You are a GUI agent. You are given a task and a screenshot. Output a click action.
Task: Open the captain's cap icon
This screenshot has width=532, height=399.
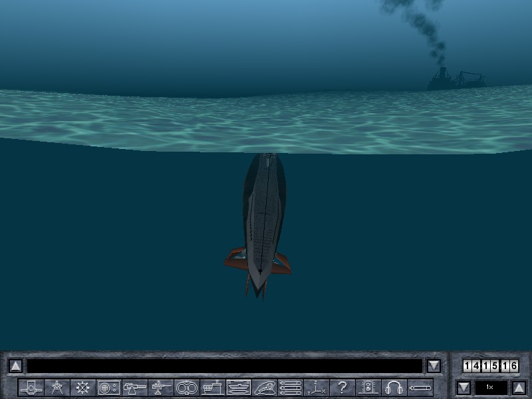pos(265,388)
